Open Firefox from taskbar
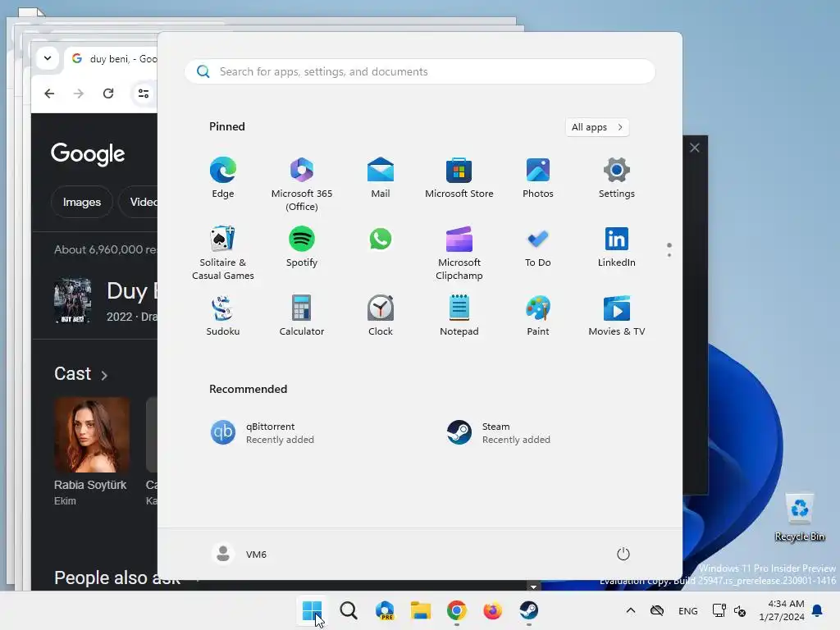 (x=492, y=610)
